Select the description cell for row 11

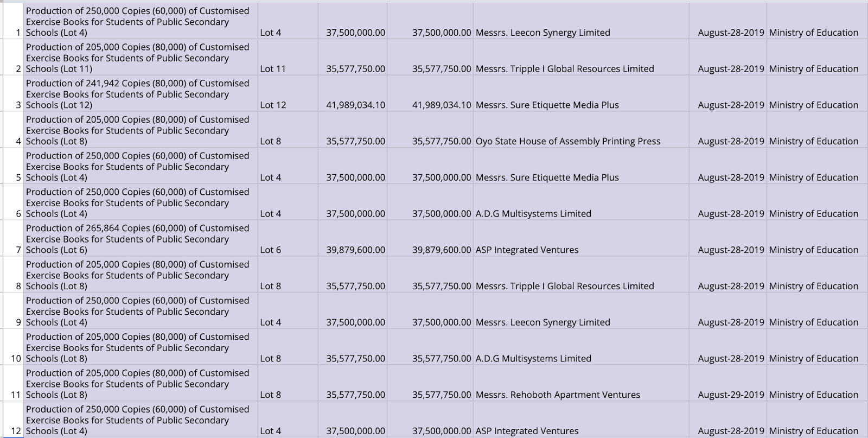[138, 384]
